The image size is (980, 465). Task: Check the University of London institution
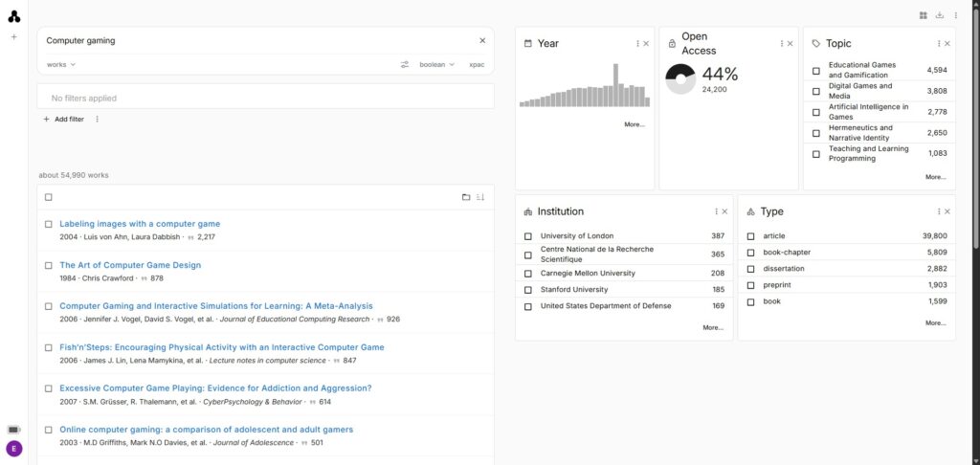tap(528, 236)
